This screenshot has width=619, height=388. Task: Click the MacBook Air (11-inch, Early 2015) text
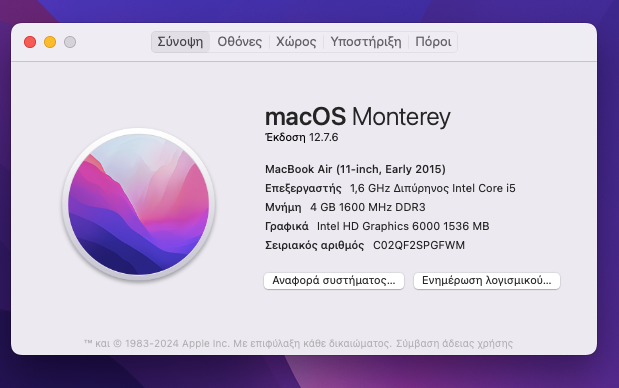(355, 169)
